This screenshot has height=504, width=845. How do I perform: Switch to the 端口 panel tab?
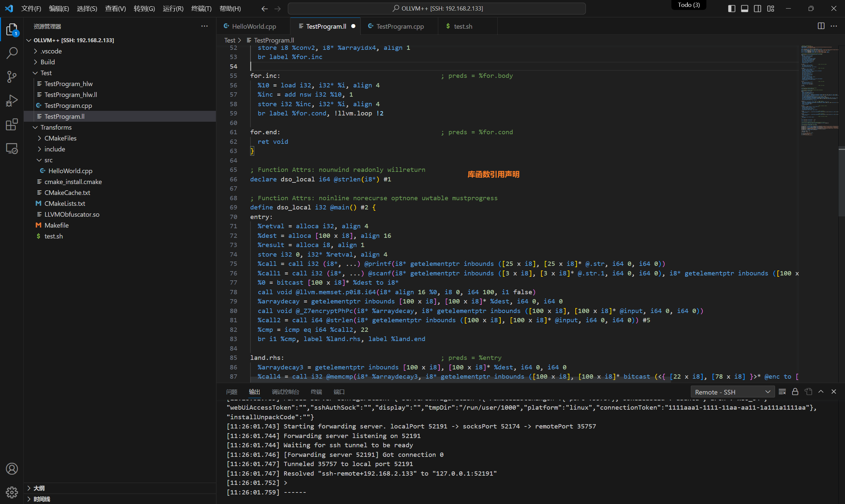point(339,392)
